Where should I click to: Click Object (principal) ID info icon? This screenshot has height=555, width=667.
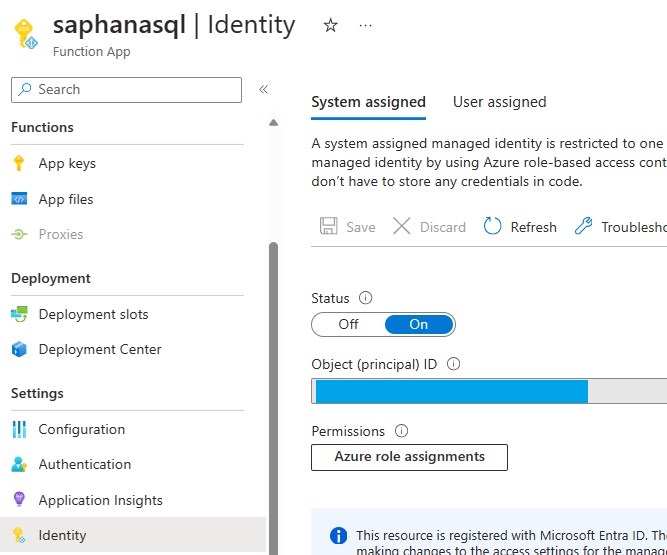[x=453, y=364]
